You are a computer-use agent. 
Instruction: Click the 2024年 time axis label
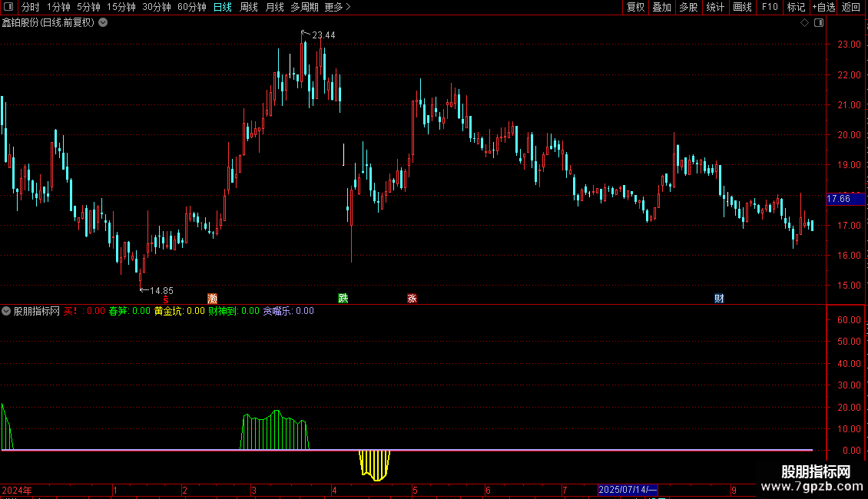tap(17, 490)
